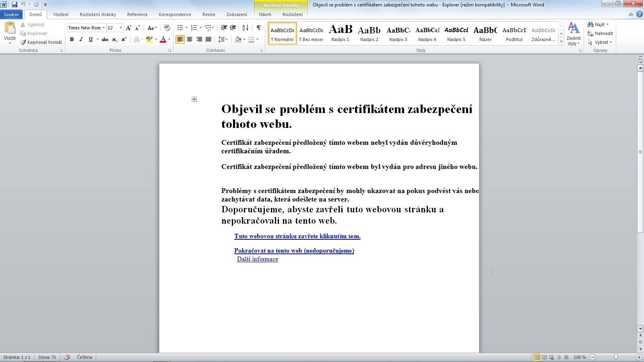Viewport: 644px width, 362px height.
Task: Open the Najít (Find) dropdown arrow
Action: click(607, 25)
